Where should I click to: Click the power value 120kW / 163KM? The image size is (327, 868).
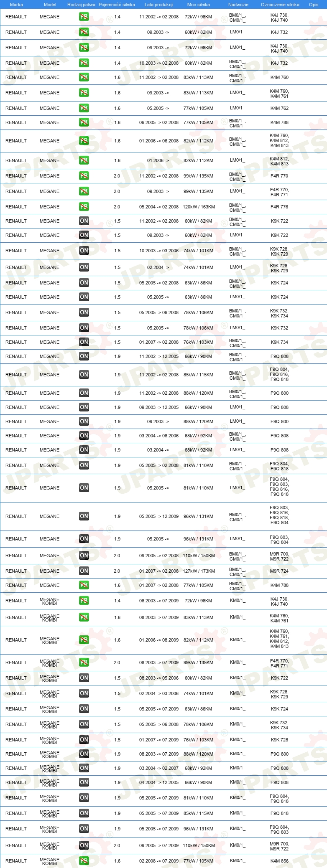pyautogui.click(x=199, y=207)
